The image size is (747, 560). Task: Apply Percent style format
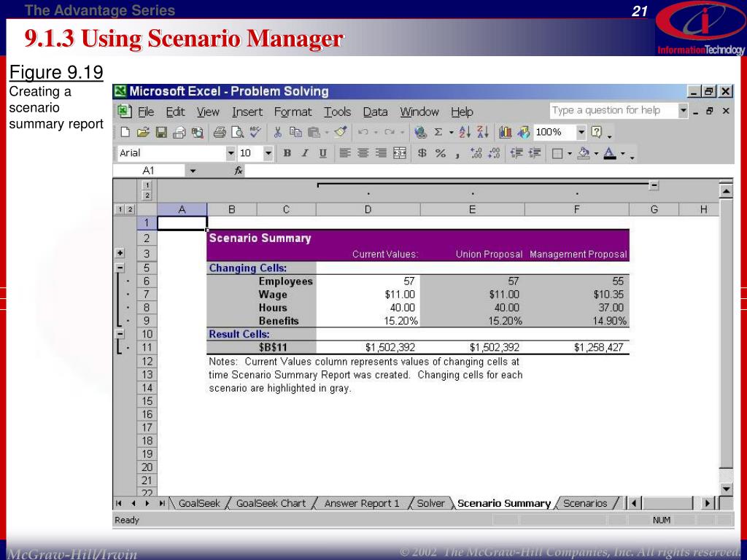[x=441, y=153]
